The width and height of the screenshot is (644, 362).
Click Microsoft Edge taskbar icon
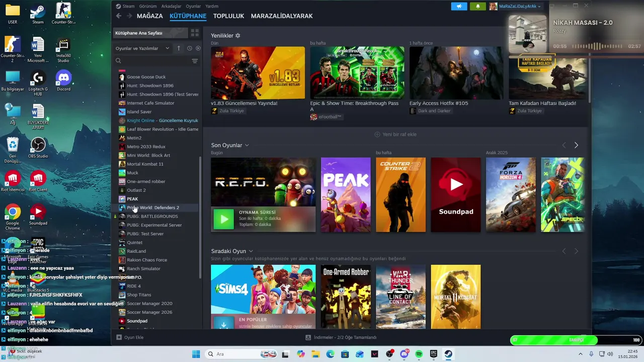click(x=331, y=354)
